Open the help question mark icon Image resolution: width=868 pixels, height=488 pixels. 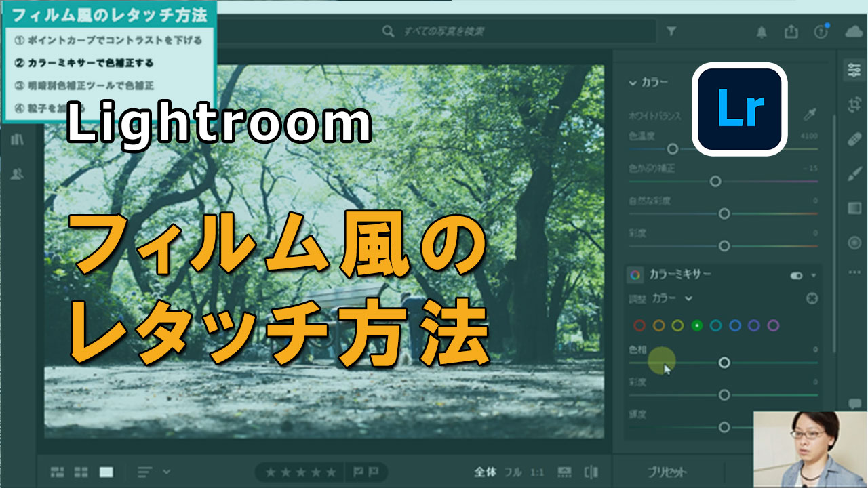click(821, 32)
